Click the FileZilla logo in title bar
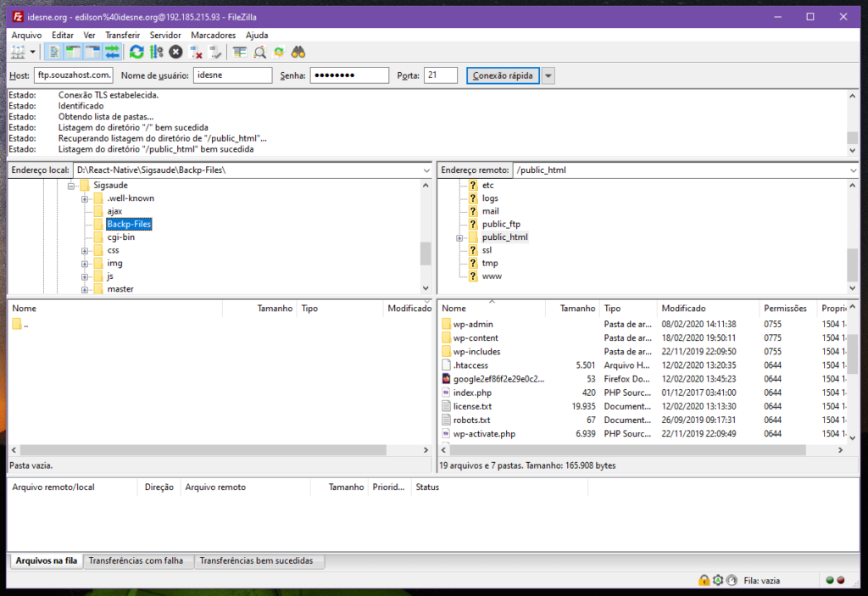 point(18,17)
